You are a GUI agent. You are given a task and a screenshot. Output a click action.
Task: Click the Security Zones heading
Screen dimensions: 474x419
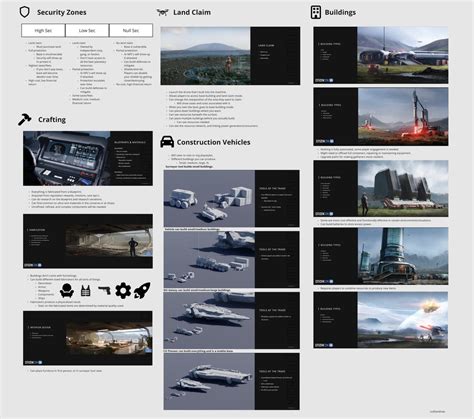[x=62, y=12]
